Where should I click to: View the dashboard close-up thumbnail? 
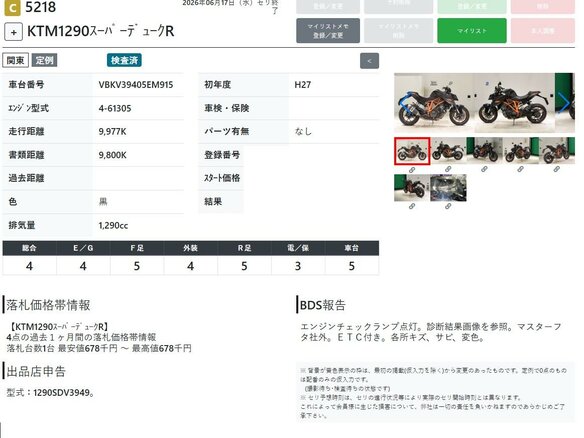coord(448,188)
